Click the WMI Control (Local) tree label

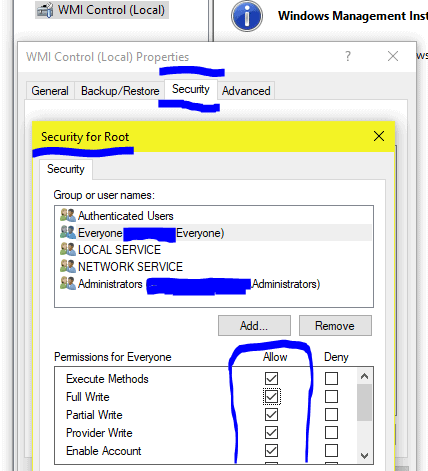tap(111, 10)
